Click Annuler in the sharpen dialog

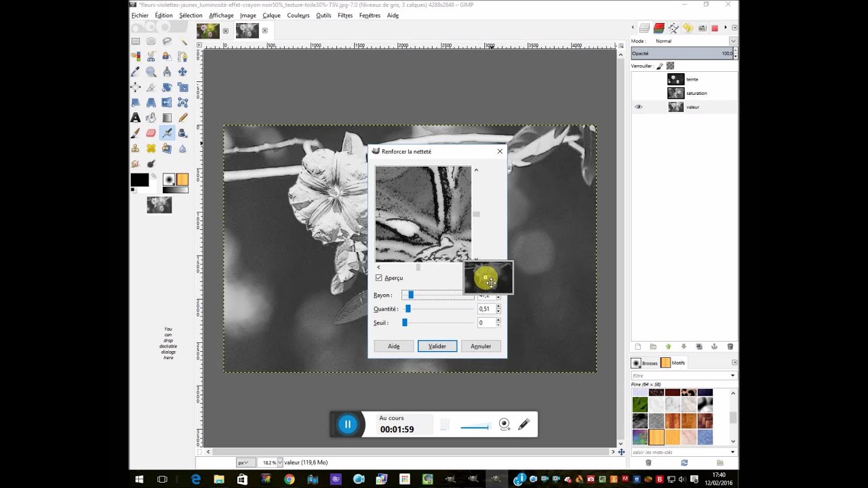pyautogui.click(x=481, y=346)
